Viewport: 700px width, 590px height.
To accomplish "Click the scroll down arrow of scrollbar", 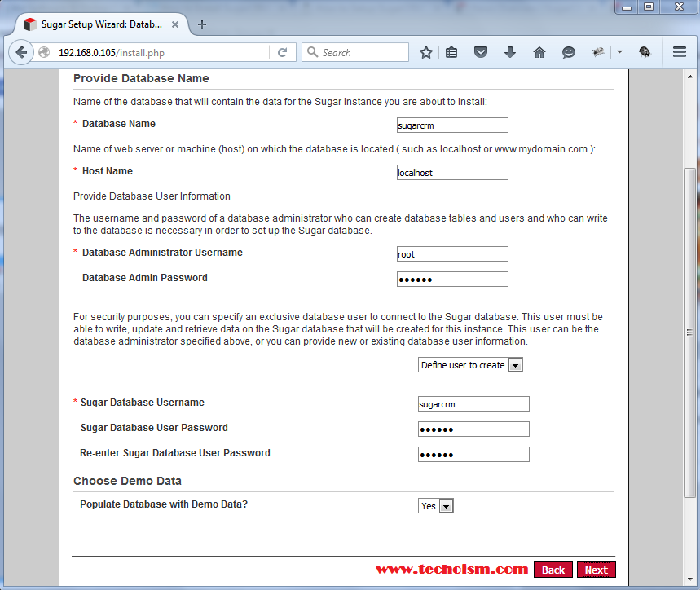I will (x=690, y=579).
